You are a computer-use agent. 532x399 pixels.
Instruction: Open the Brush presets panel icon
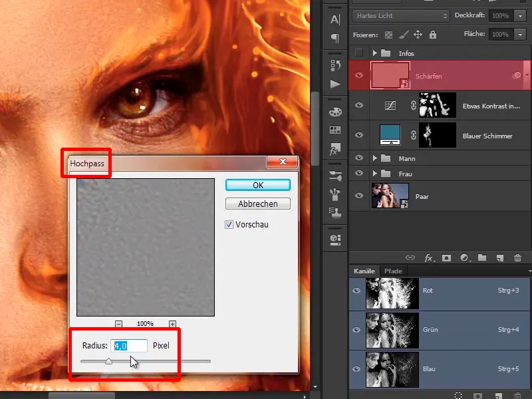pos(335,176)
